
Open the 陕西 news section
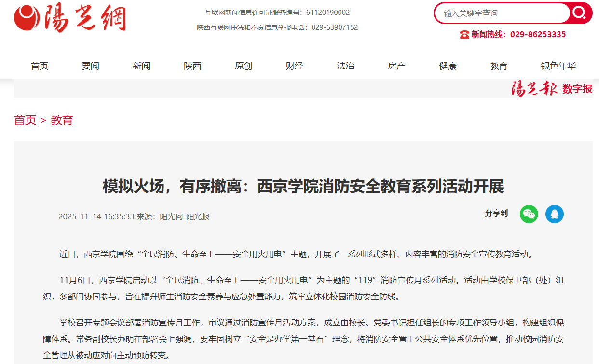tap(192, 66)
